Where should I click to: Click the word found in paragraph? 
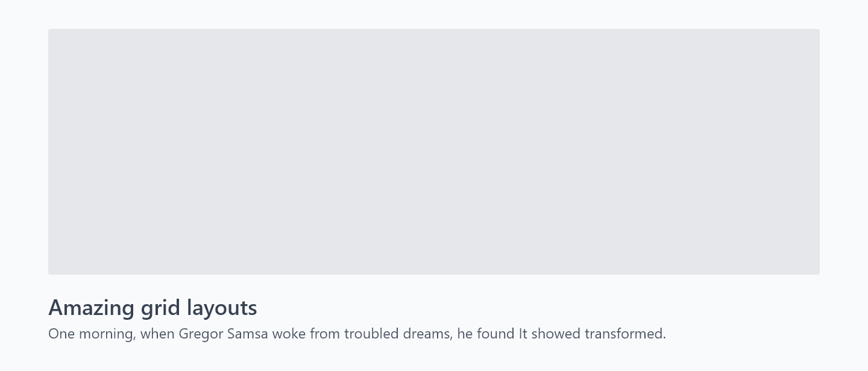tap(495, 334)
